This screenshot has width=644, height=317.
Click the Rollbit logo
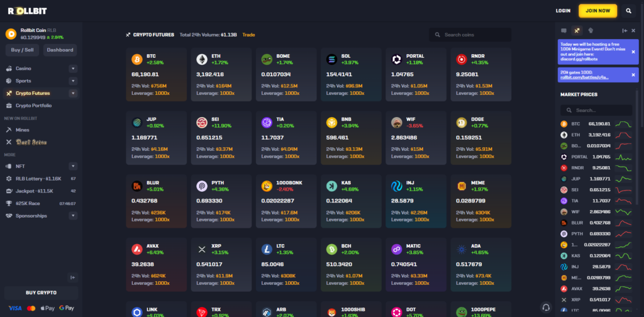(x=26, y=11)
